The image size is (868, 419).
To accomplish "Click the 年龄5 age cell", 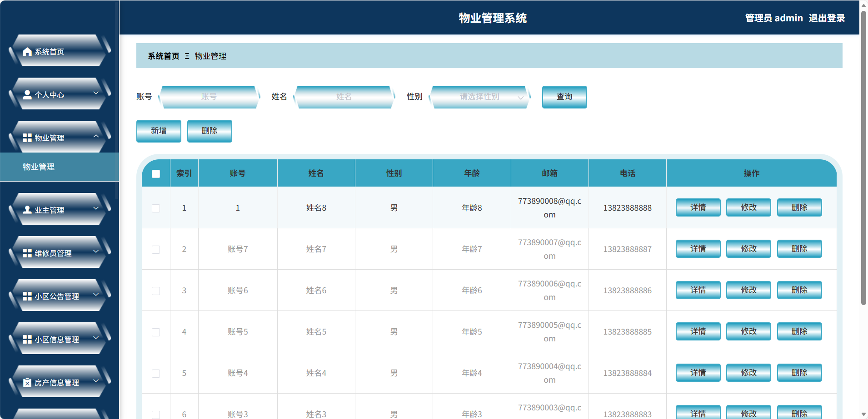I will coord(472,332).
